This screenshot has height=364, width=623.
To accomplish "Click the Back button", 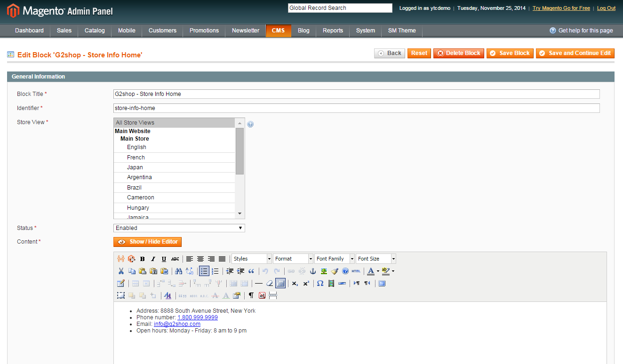I will click(x=390, y=53).
